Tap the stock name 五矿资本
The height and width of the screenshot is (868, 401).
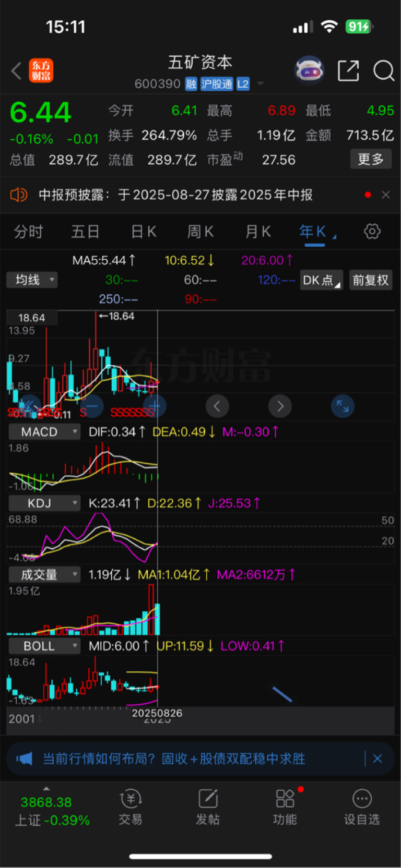click(x=200, y=63)
